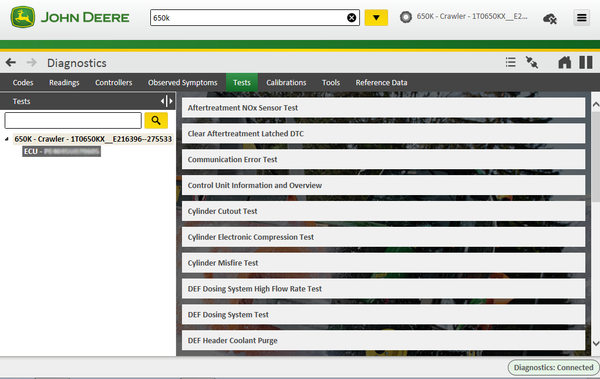
Task: Click the Diagnostics page title
Action: pos(77,63)
